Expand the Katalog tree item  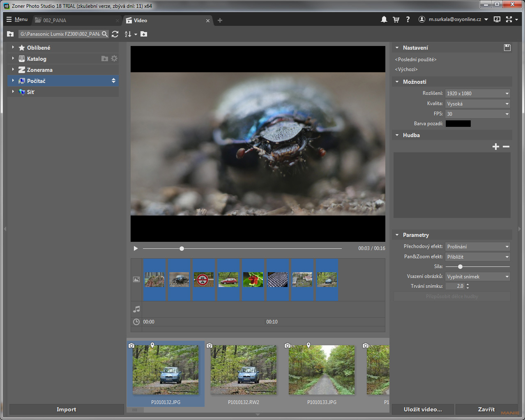point(13,59)
